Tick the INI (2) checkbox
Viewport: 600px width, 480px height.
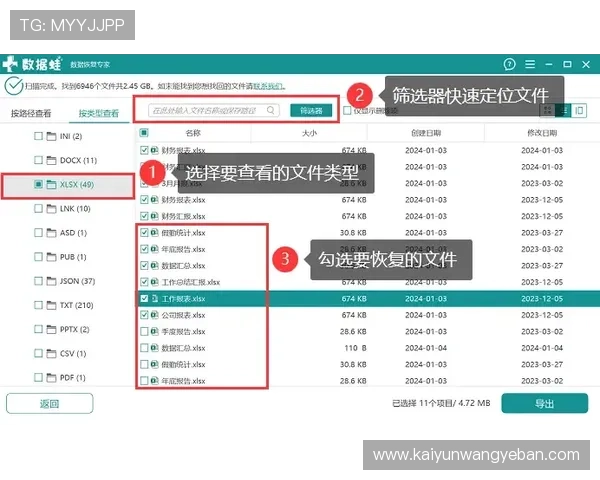[x=38, y=136]
